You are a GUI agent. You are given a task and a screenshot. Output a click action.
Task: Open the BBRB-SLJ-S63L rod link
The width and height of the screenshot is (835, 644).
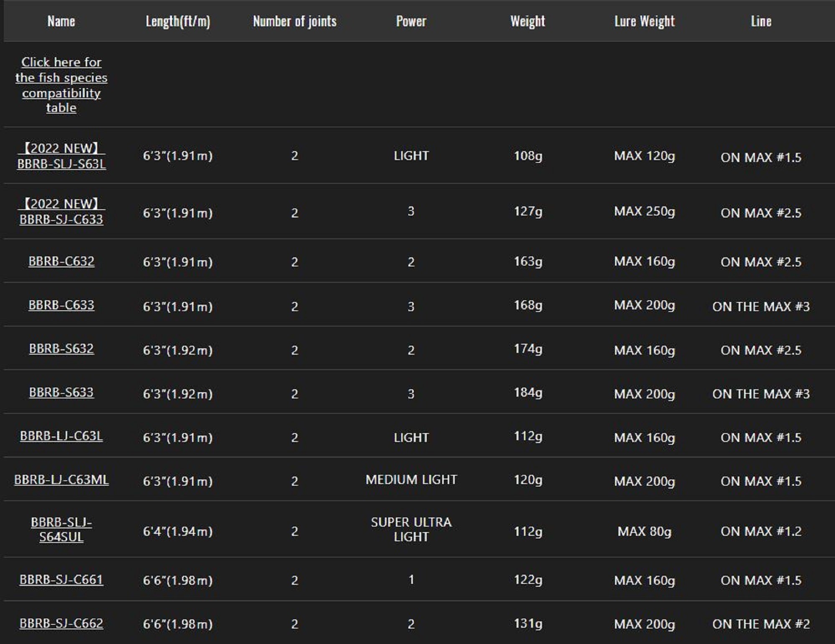click(61, 164)
